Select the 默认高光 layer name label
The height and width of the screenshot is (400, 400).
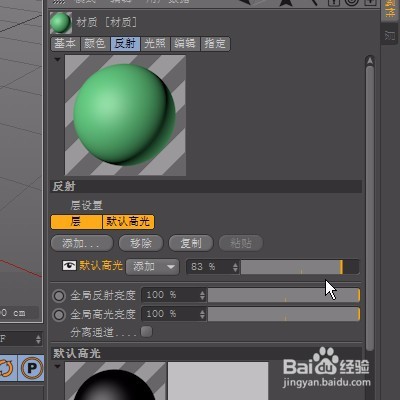[x=101, y=266]
